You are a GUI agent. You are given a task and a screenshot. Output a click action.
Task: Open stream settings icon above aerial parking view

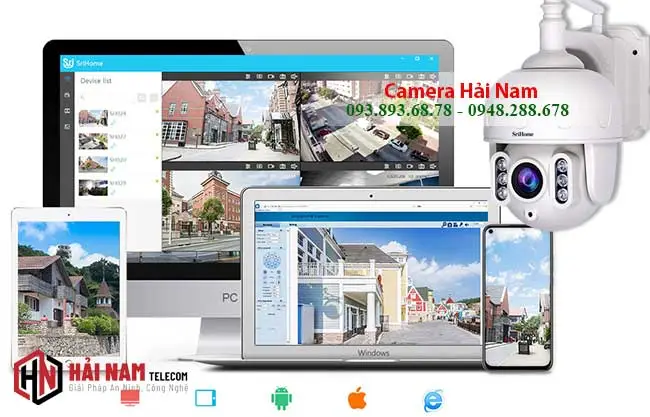(x=387, y=76)
